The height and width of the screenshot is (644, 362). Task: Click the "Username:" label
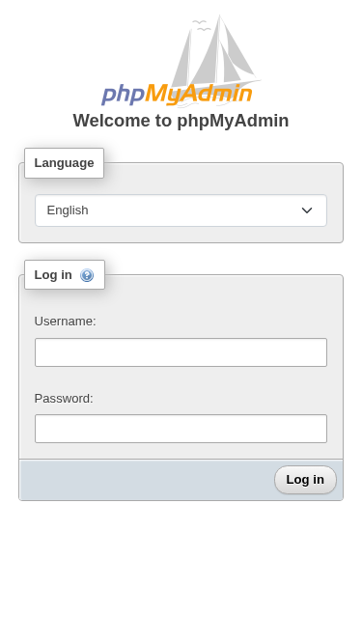tap(65, 322)
